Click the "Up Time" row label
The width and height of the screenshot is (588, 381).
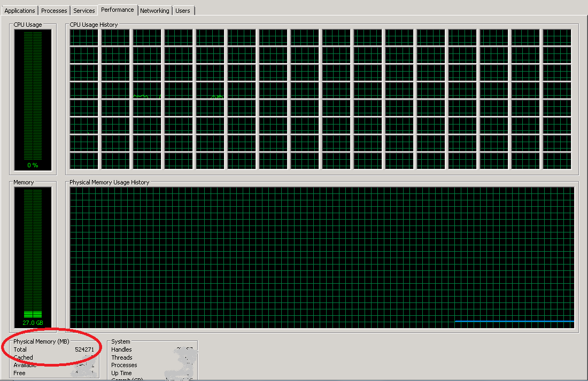pyautogui.click(x=121, y=373)
